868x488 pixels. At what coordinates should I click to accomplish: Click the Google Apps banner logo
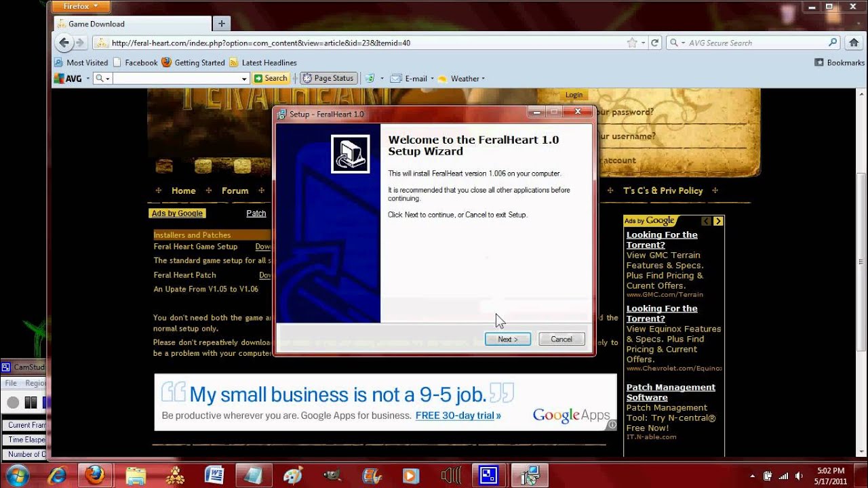pyautogui.click(x=571, y=415)
